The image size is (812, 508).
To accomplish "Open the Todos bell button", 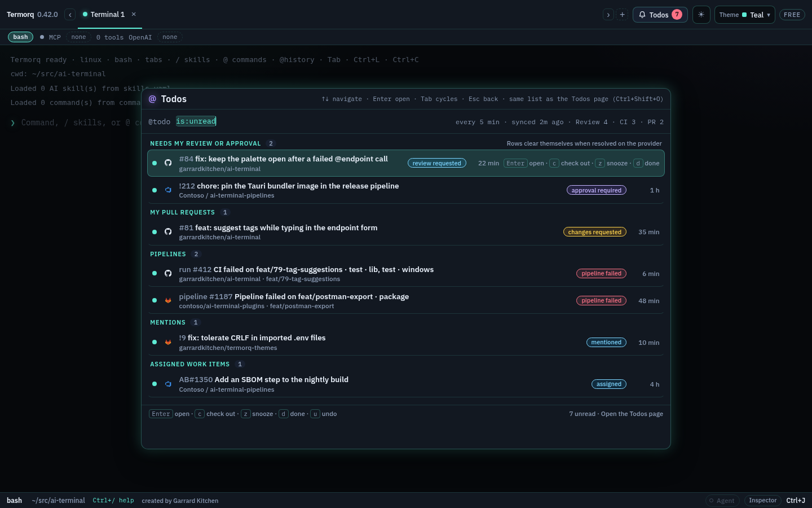I will (x=660, y=15).
